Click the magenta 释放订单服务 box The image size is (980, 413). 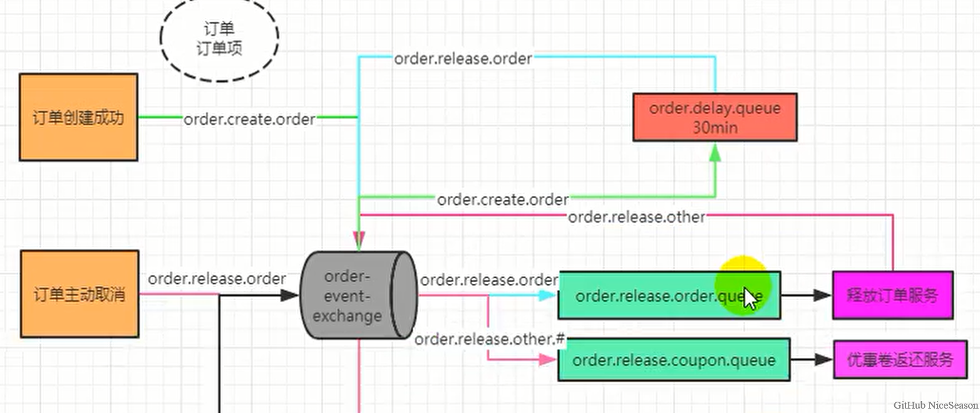[892, 295]
